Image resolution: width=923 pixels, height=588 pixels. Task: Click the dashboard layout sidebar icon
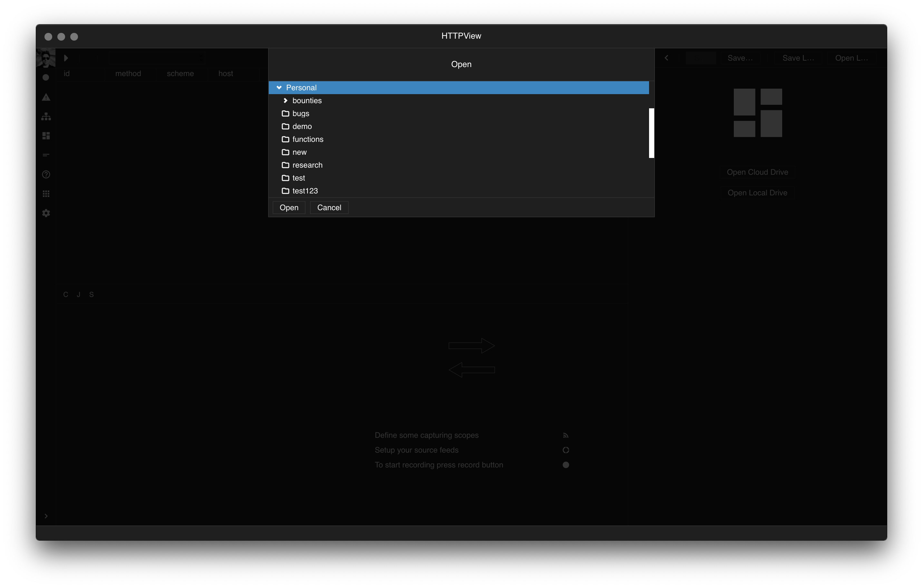point(46,136)
